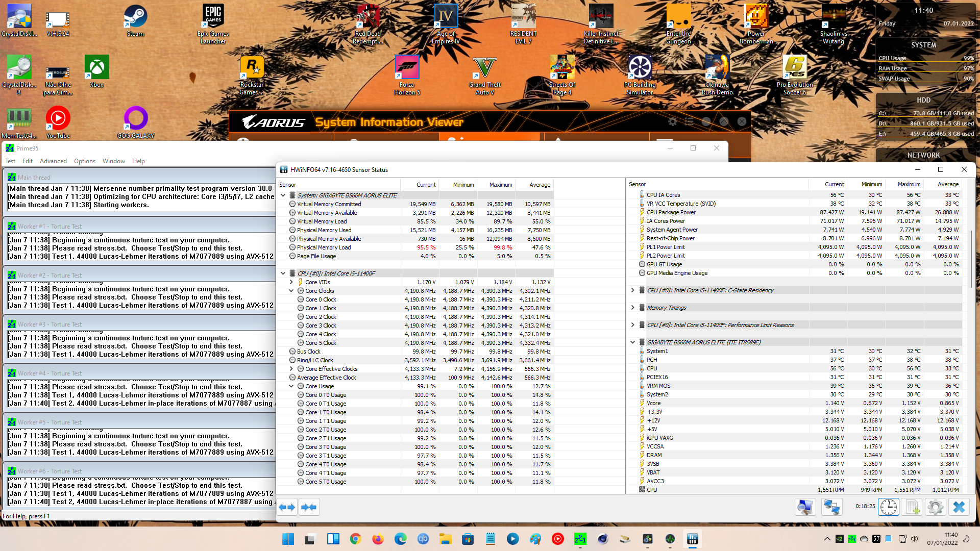Open Prime95 Edit menu

[x=28, y=161]
